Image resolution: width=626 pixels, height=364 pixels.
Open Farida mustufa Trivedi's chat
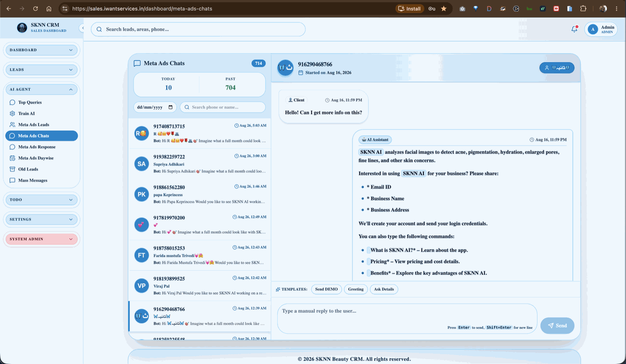199,255
